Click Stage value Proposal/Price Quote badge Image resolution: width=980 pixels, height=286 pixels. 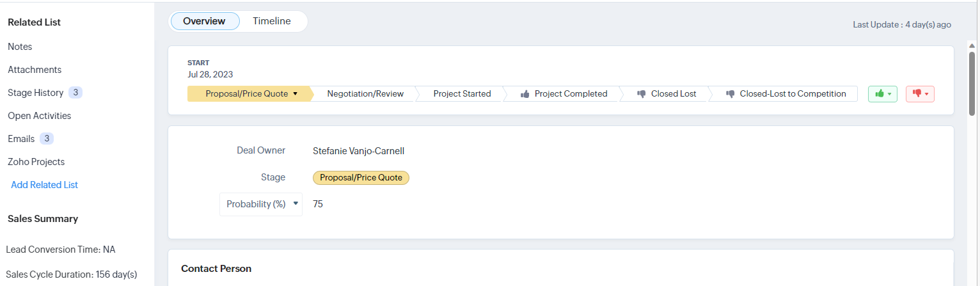(x=361, y=177)
